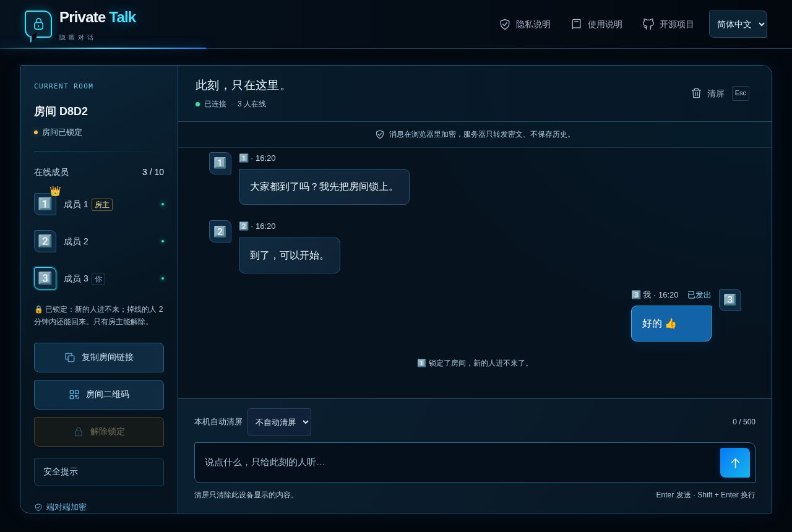Click the 清屏 button
Image resolution: width=792 pixels, height=532 pixels.
pyautogui.click(x=720, y=93)
